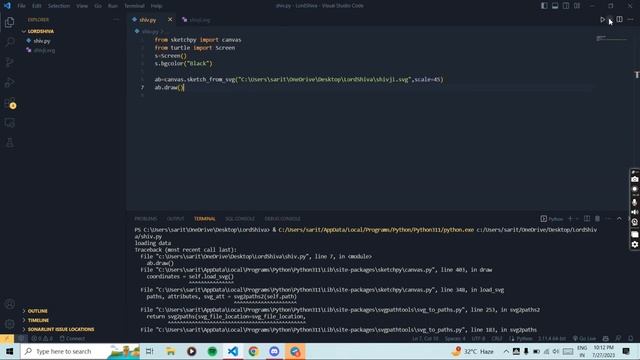Open the Explorer view in the activity bar
Screen dimensions: 640x360
(10, 22)
